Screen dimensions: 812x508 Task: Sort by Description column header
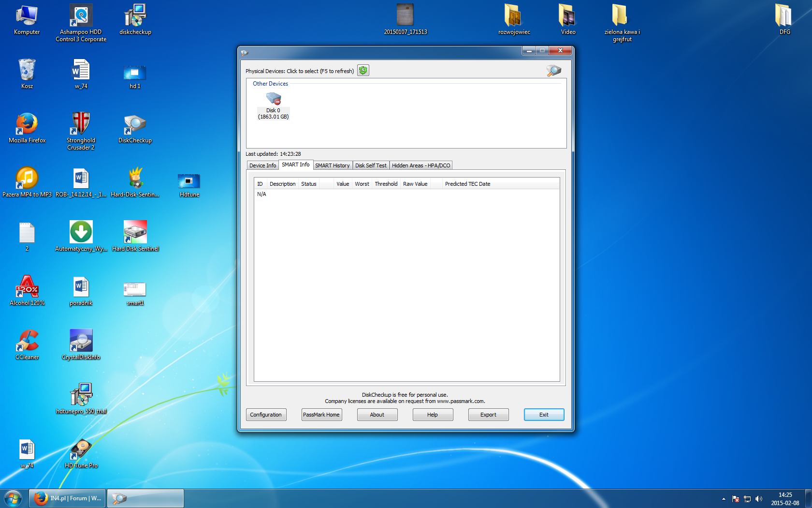[x=282, y=184]
